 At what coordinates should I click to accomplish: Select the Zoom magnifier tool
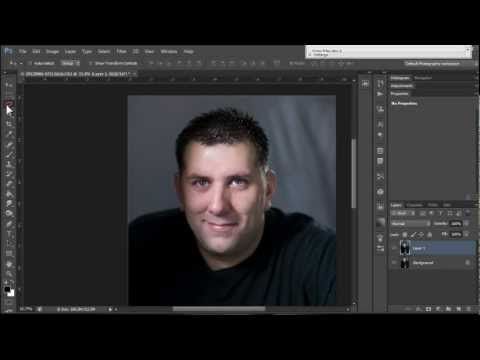click(9, 274)
